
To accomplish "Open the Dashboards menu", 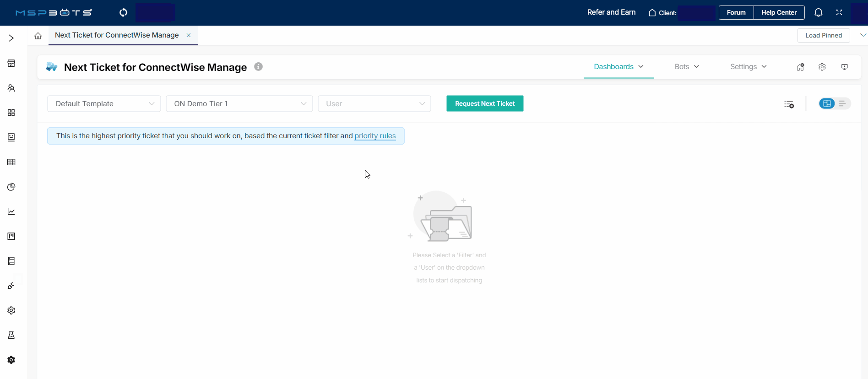I will (x=618, y=67).
